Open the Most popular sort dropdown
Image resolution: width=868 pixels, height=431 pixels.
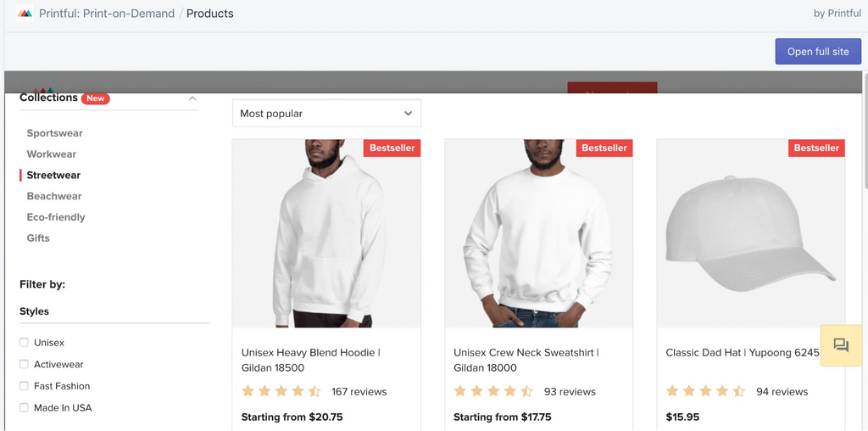click(326, 114)
